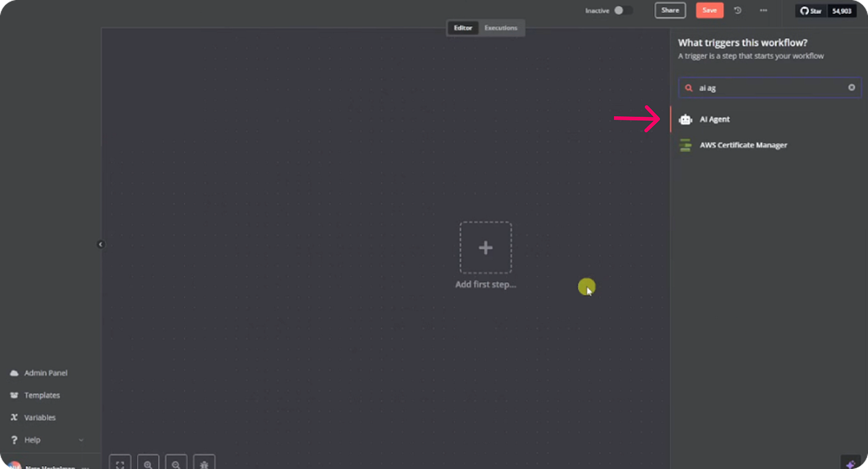Click the 'What triggers this workflow?' heading
Image resolution: width=868 pixels, height=469 pixels.
[x=743, y=43]
